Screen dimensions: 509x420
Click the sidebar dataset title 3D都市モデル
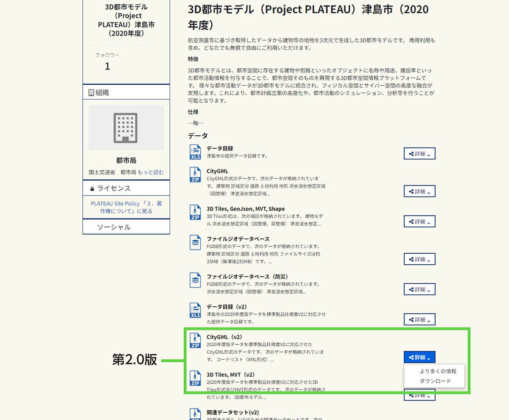point(126,20)
